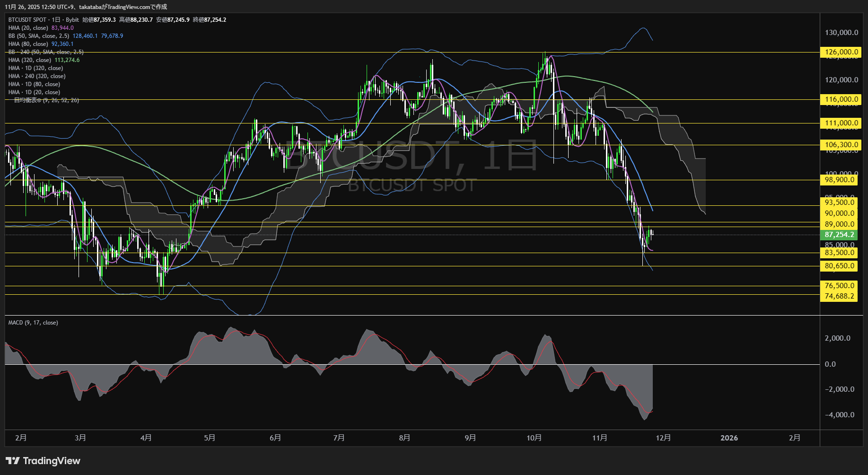Select the HMA · 1D (80, close) legend
Image resolution: width=868 pixels, height=475 pixels.
point(34,84)
